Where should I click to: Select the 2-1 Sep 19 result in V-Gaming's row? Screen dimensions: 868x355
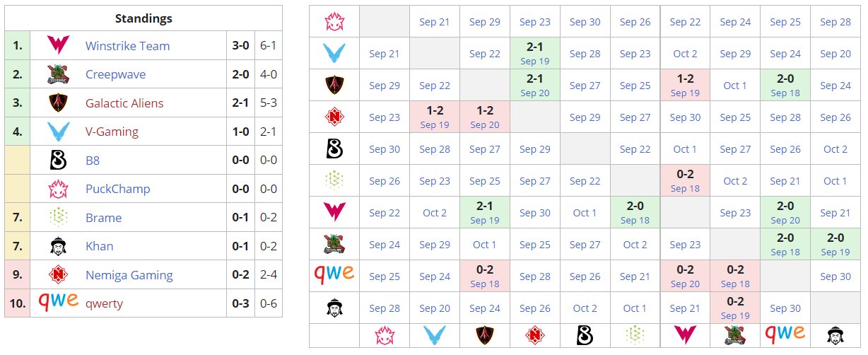(534, 54)
